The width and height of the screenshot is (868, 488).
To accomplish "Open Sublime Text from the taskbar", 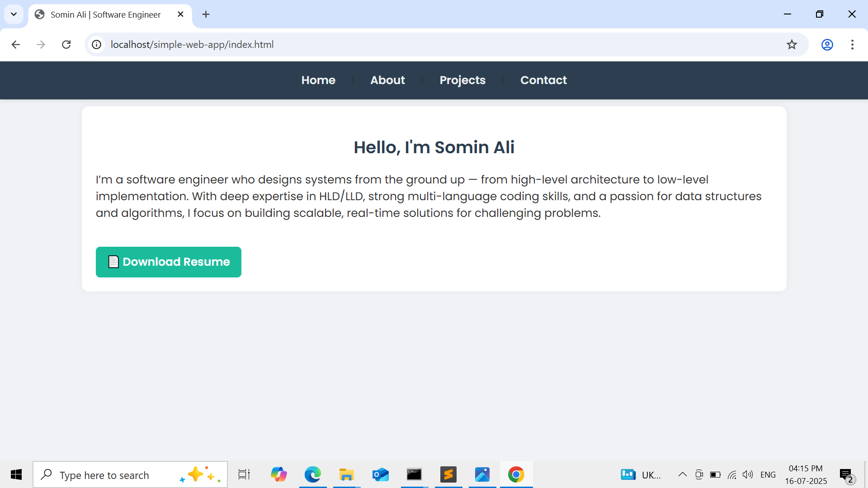I will point(448,474).
